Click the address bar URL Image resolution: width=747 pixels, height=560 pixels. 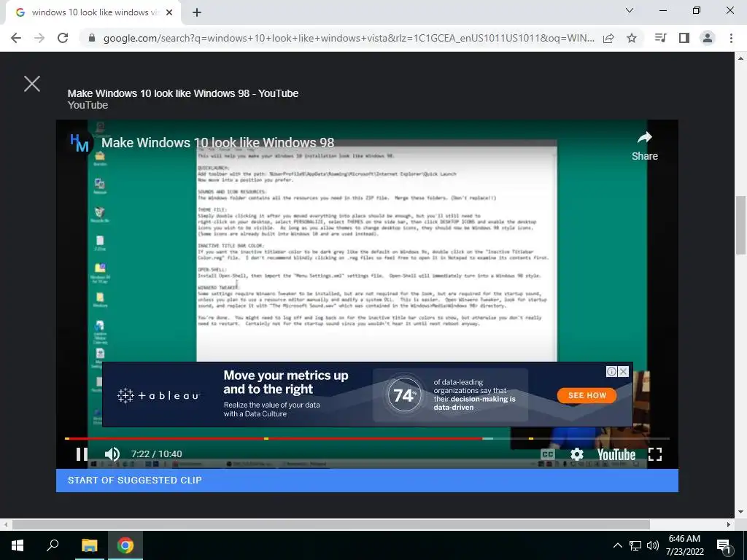click(x=349, y=38)
